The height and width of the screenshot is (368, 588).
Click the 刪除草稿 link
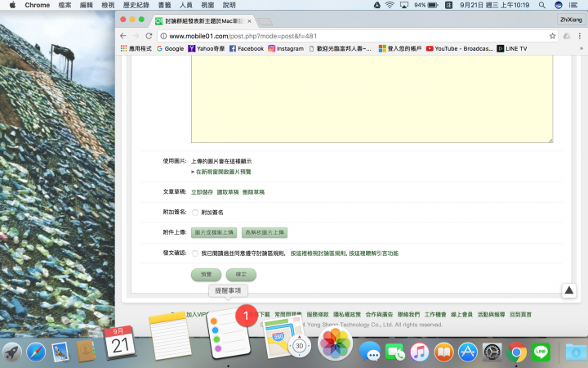[x=253, y=192]
